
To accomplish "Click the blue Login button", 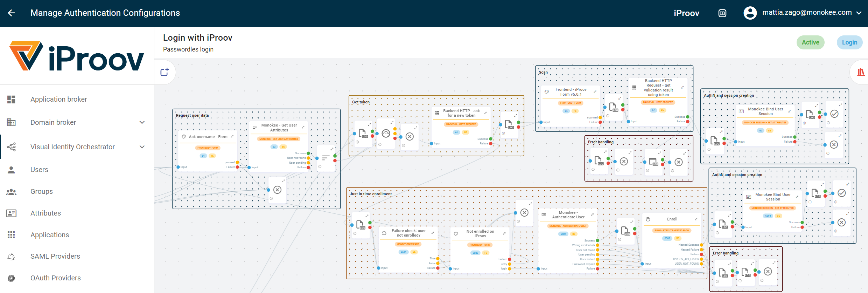I will (x=849, y=42).
